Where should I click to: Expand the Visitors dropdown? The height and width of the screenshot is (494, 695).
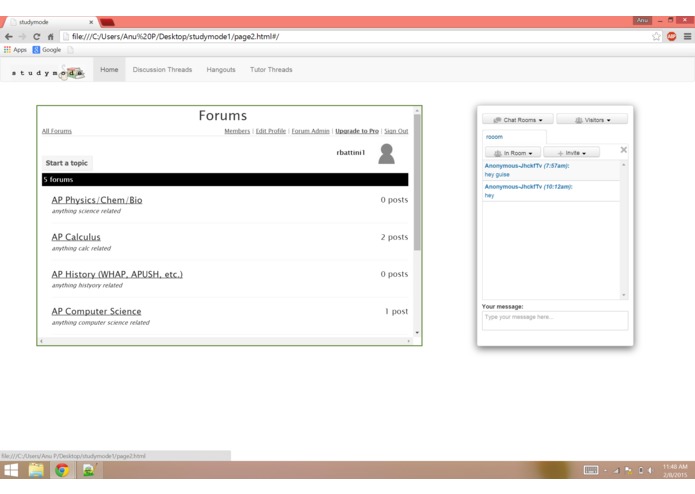[592, 120]
